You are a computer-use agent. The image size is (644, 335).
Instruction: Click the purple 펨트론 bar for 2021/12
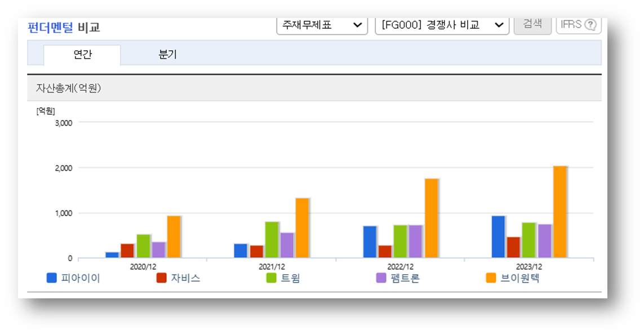(x=287, y=245)
